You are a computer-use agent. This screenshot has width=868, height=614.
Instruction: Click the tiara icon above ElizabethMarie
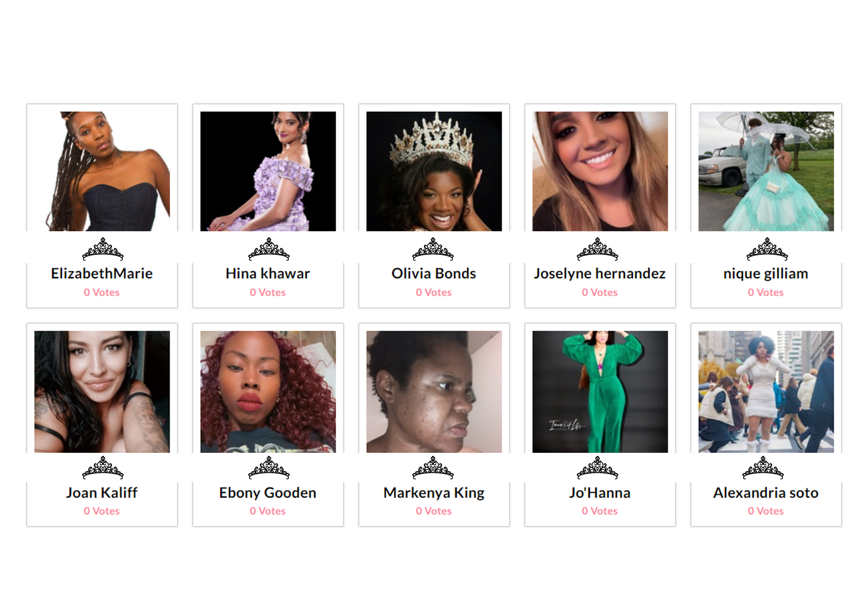(x=103, y=249)
